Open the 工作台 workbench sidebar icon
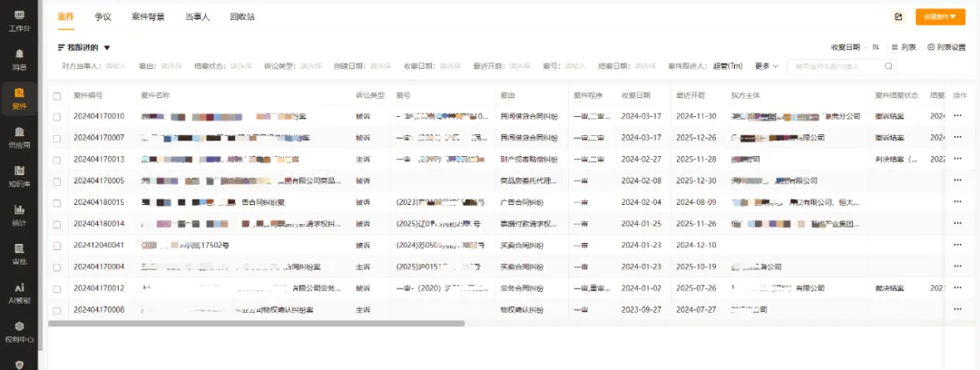Screen dimensions: 980x370 click(x=19, y=15)
